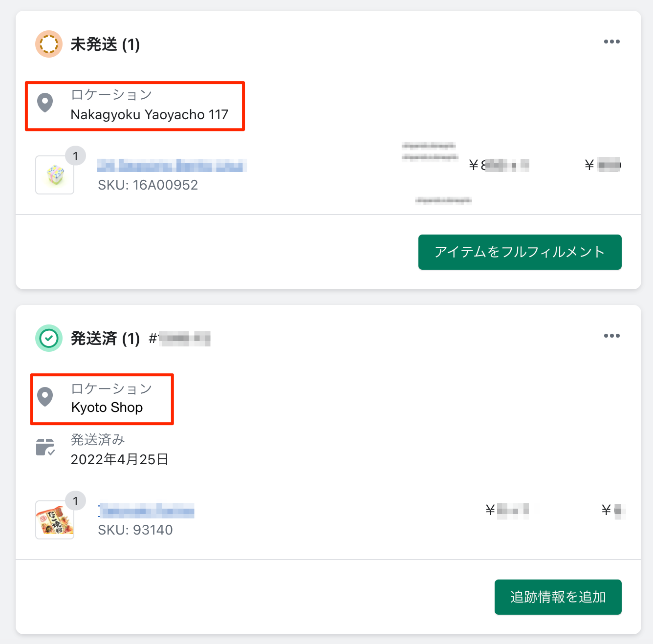Open the product link above SKU 93140
653x644 pixels.
[x=146, y=511]
